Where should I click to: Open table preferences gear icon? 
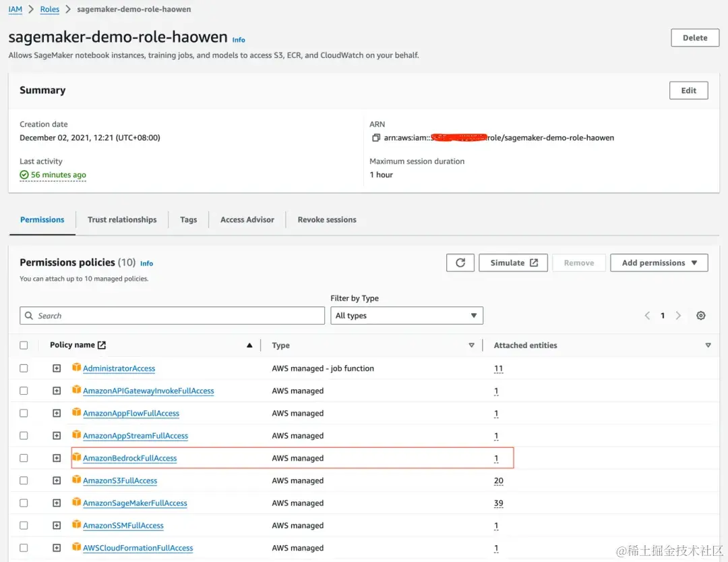[x=700, y=316]
